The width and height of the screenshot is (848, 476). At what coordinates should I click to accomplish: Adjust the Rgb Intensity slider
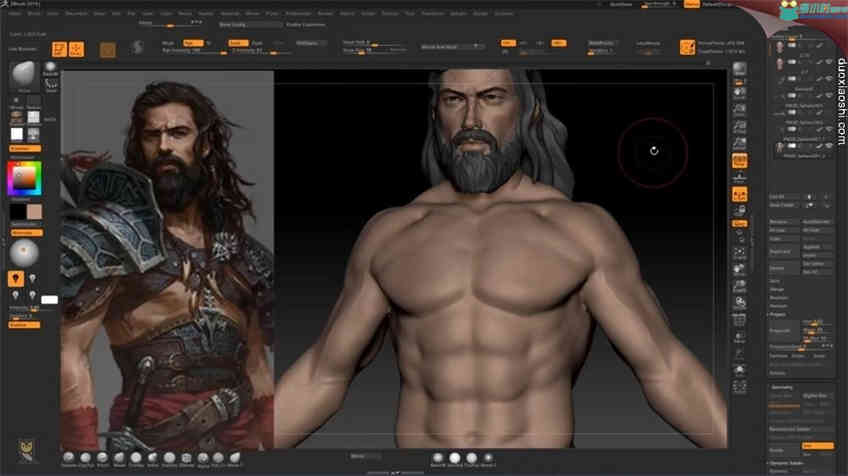194,51
